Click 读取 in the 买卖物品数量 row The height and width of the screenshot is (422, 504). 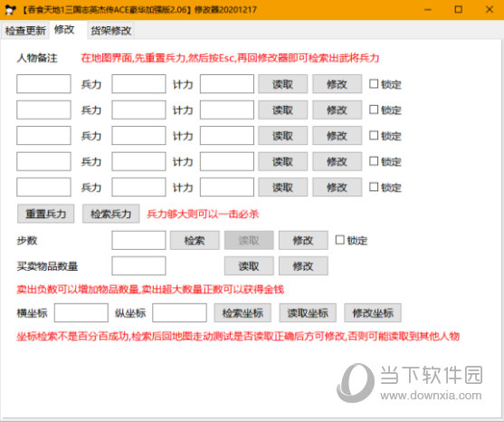click(249, 265)
